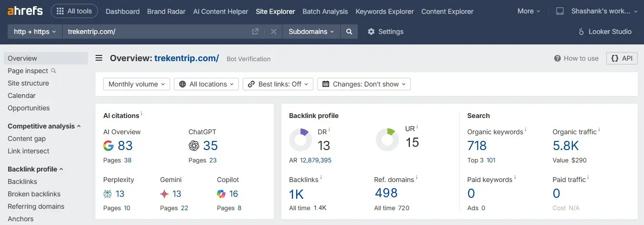Open the Content Explorer menu item
The width and height of the screenshot is (644, 225).
tap(448, 11)
